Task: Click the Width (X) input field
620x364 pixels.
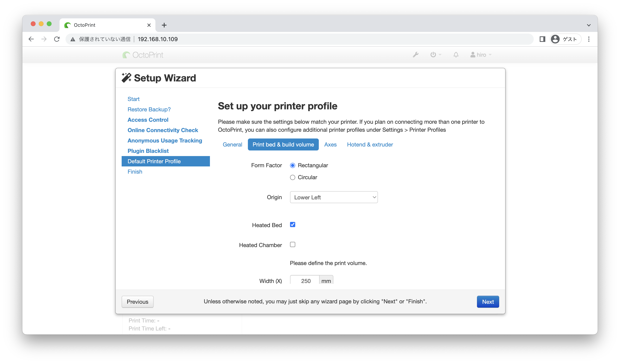Action: point(305,280)
